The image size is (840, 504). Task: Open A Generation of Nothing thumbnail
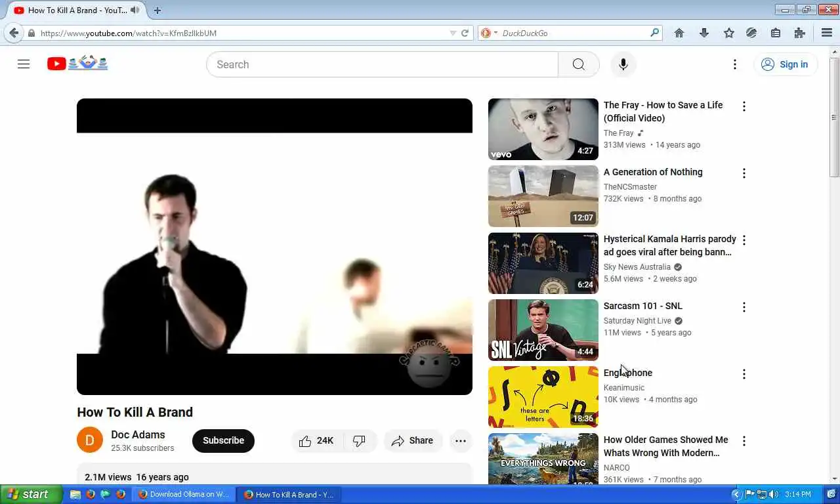coord(543,196)
